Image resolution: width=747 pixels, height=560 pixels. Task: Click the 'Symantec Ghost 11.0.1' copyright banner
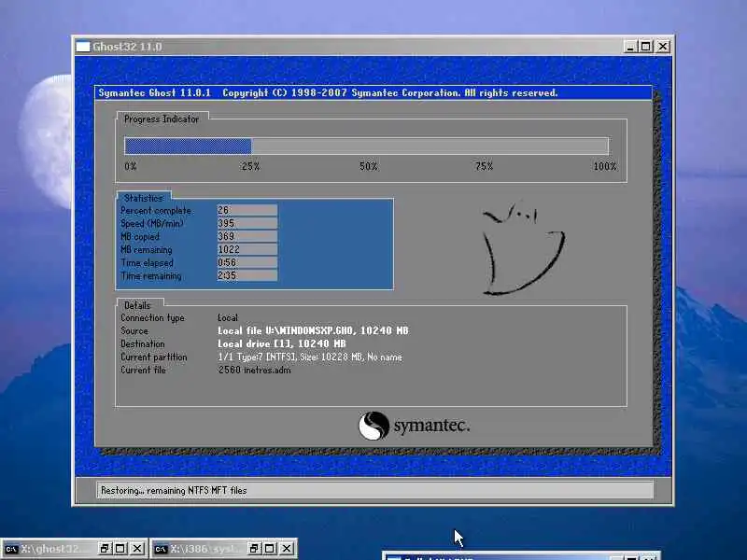pos(373,92)
